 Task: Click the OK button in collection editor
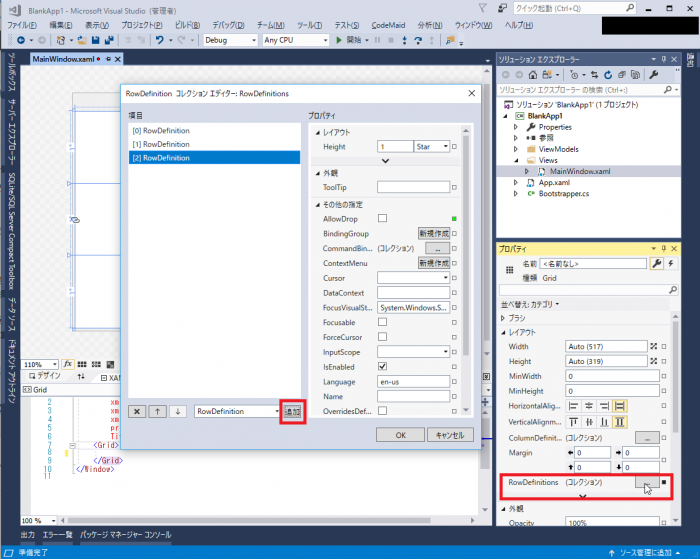point(400,435)
